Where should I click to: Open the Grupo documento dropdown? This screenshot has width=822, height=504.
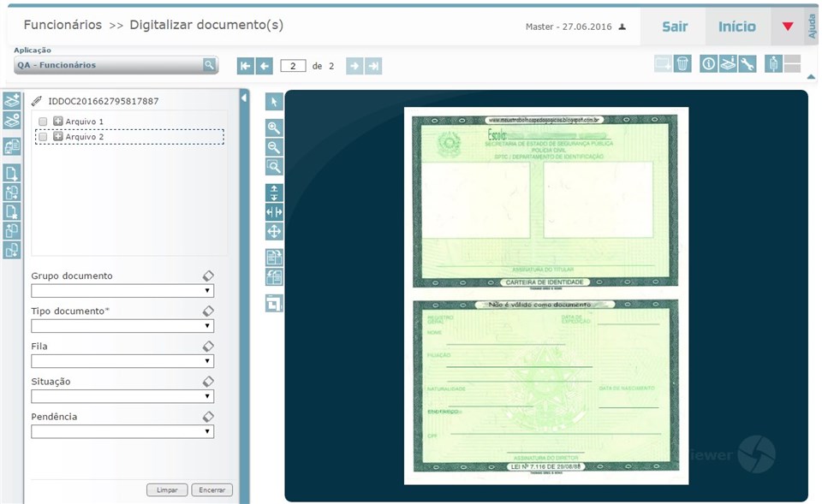pyautogui.click(x=208, y=290)
